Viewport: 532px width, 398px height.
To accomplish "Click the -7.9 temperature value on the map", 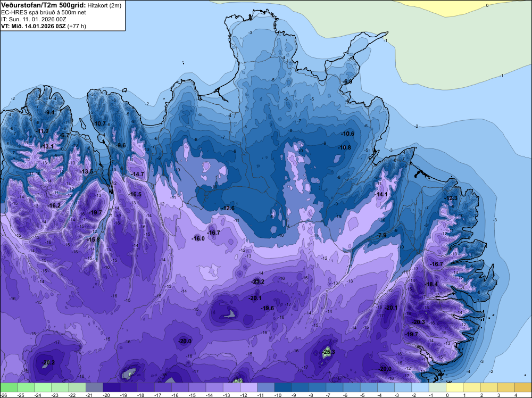I will 381,236.
